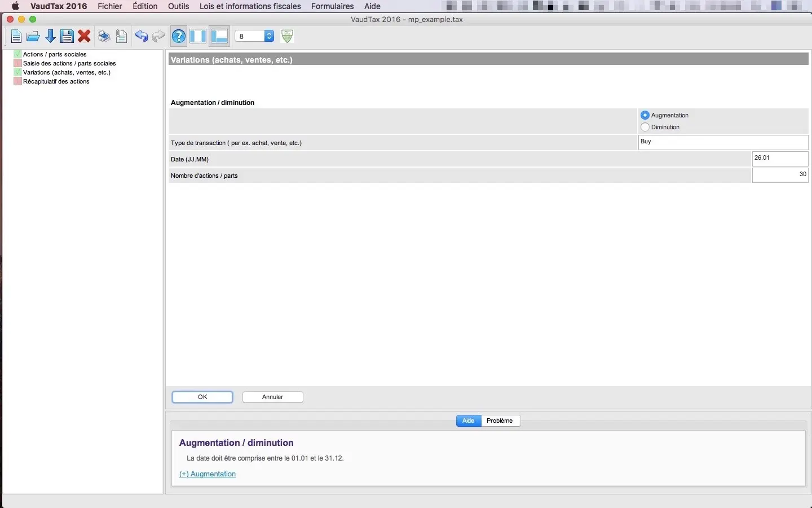Open the VaudTax 2016 application menu
Viewport: 812px width, 508px height.
point(59,6)
